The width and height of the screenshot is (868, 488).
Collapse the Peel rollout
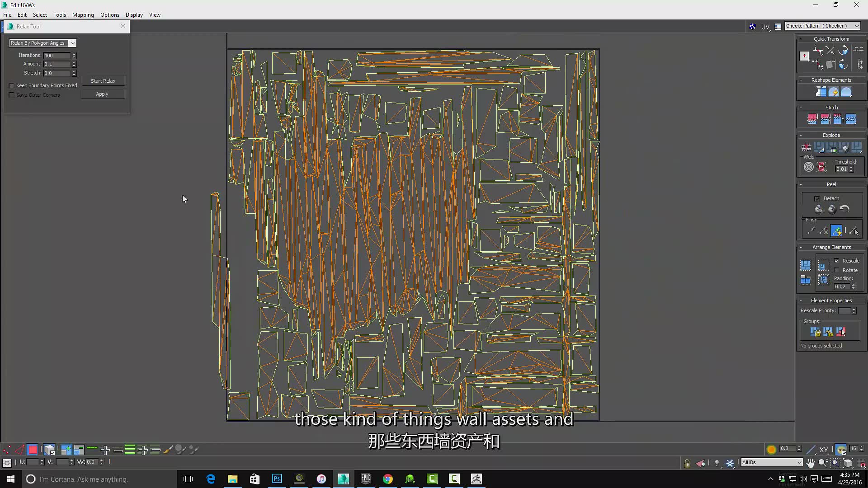(801, 184)
